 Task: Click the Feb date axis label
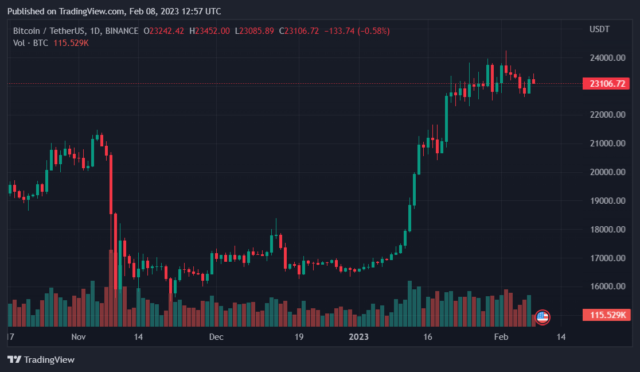coord(501,337)
